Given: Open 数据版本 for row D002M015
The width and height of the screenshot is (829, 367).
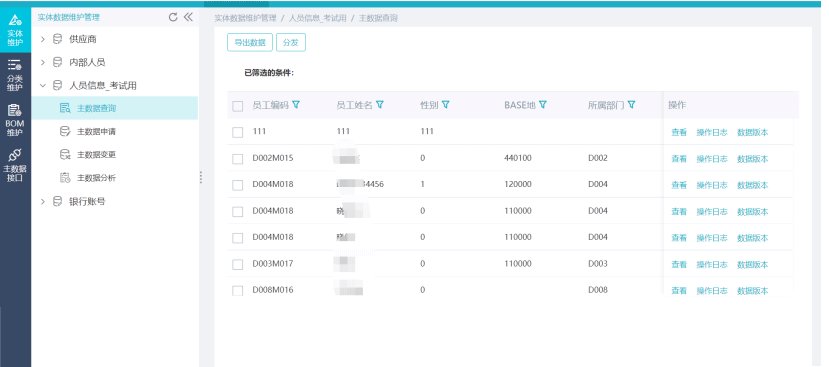Looking at the screenshot, I should pyautogui.click(x=753, y=159).
